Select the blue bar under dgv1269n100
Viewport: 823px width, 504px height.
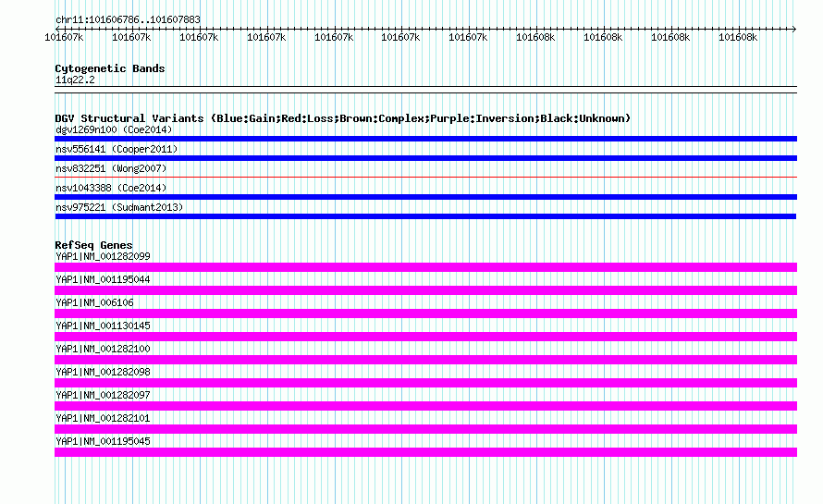pyautogui.click(x=425, y=139)
